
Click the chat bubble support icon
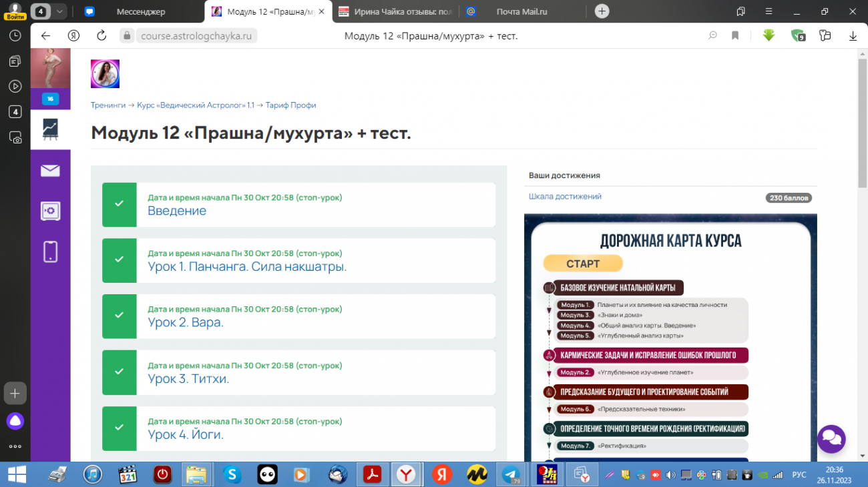pos(831,439)
